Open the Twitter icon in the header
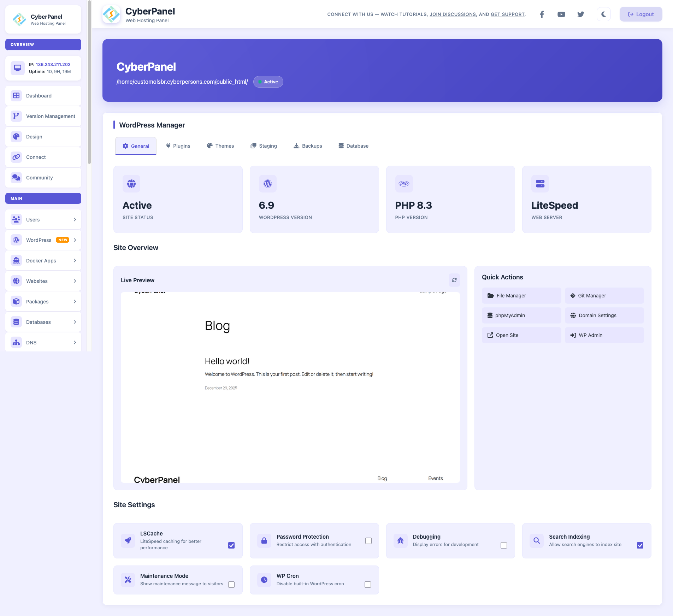 (580, 14)
